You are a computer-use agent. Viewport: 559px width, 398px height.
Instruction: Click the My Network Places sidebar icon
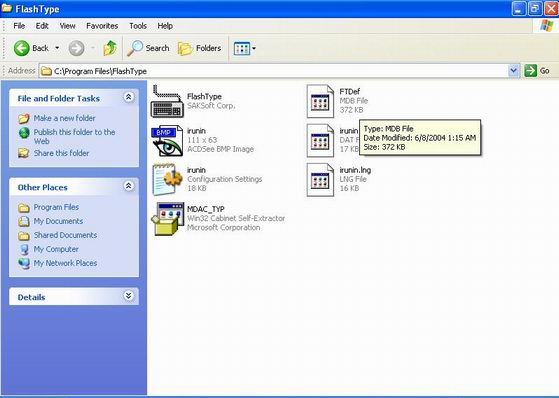[x=24, y=263]
